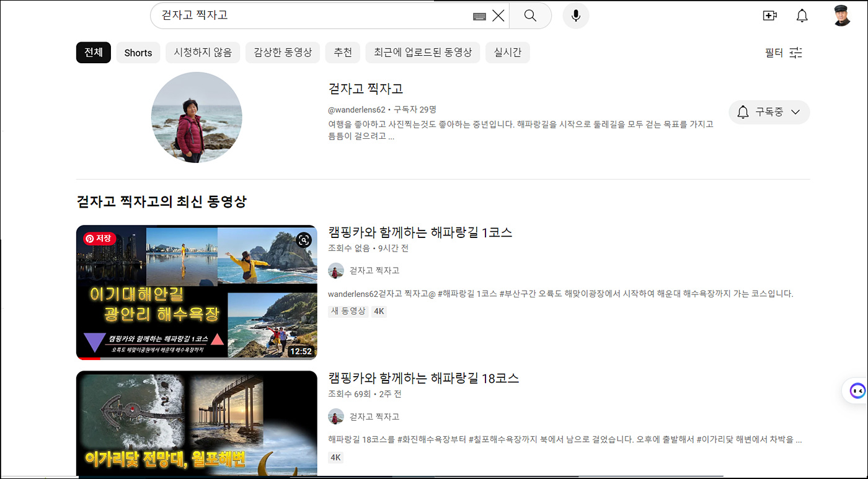Open the create video icon
This screenshot has width=868, height=479.
769,16
